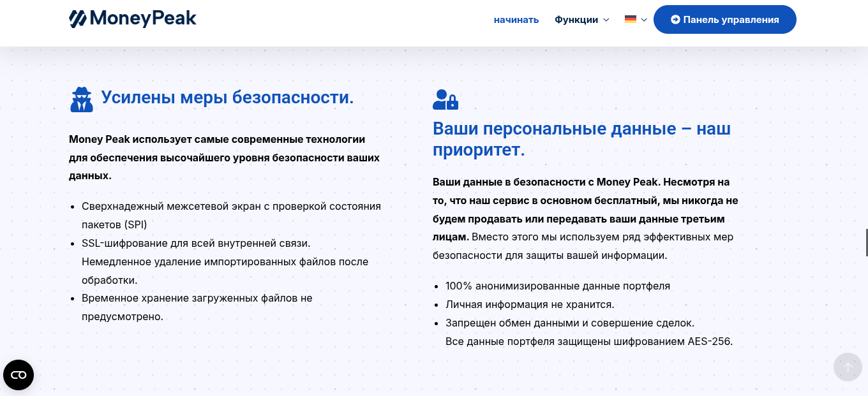Click the heading Ваши персональные данные – наш приоритет.
Screen dimensions: 868x396
click(x=582, y=139)
